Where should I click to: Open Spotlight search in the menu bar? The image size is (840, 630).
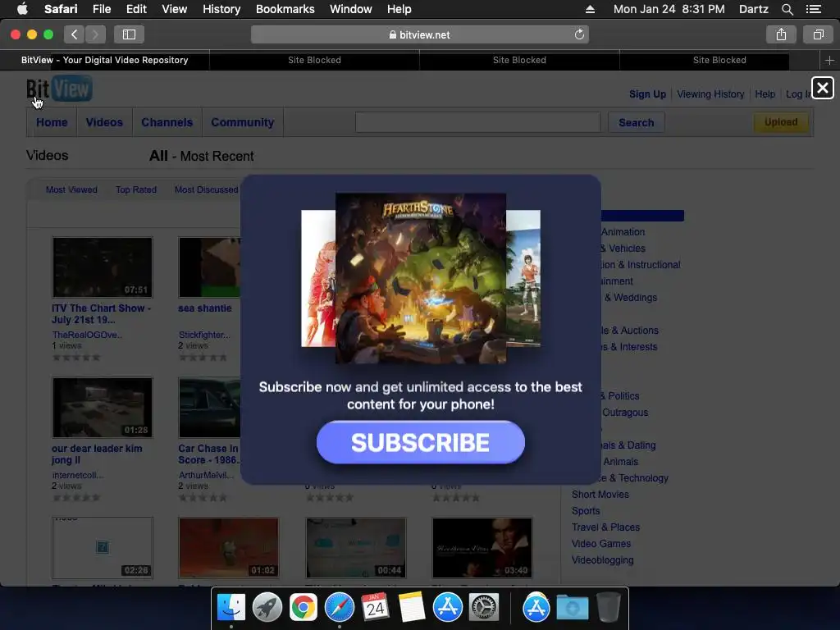[x=787, y=9]
